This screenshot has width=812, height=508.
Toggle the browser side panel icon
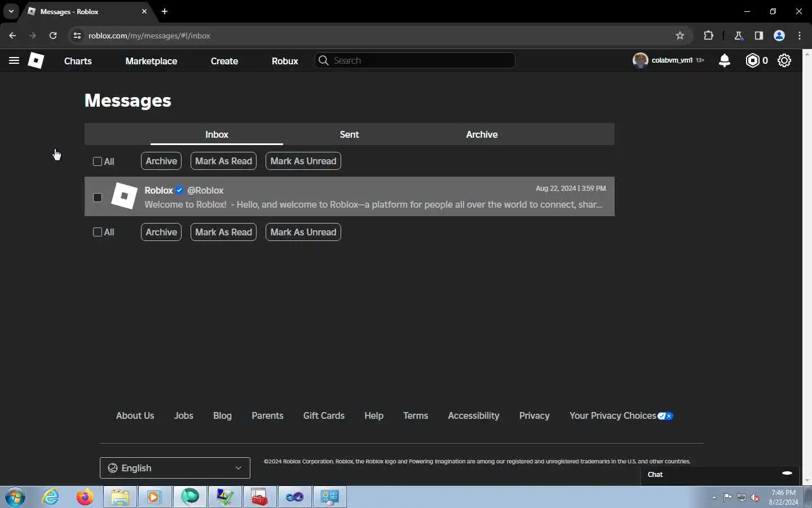pyautogui.click(x=759, y=36)
